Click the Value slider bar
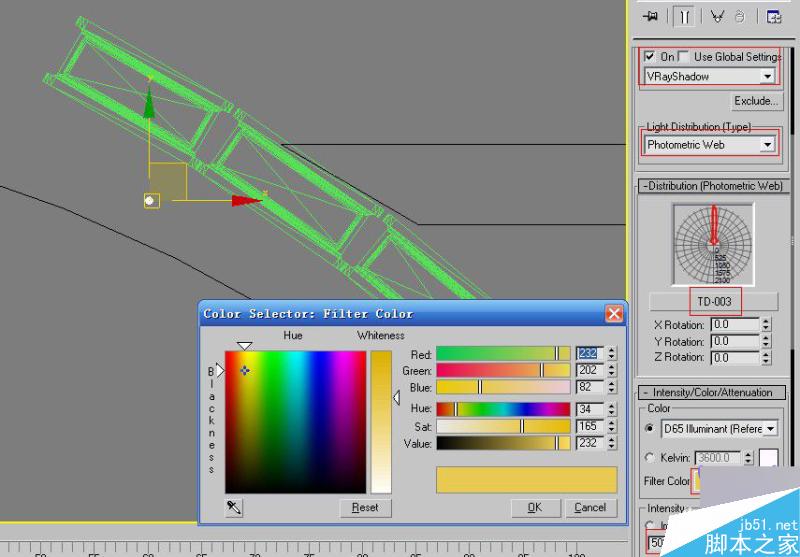Viewport: 800px width, 557px height. pos(503,443)
